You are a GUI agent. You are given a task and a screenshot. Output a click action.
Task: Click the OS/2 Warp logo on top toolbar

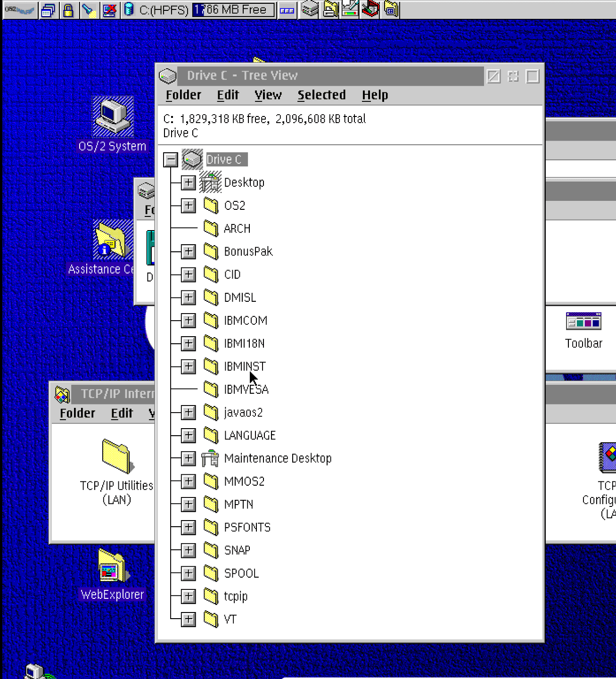pyautogui.click(x=19, y=9)
